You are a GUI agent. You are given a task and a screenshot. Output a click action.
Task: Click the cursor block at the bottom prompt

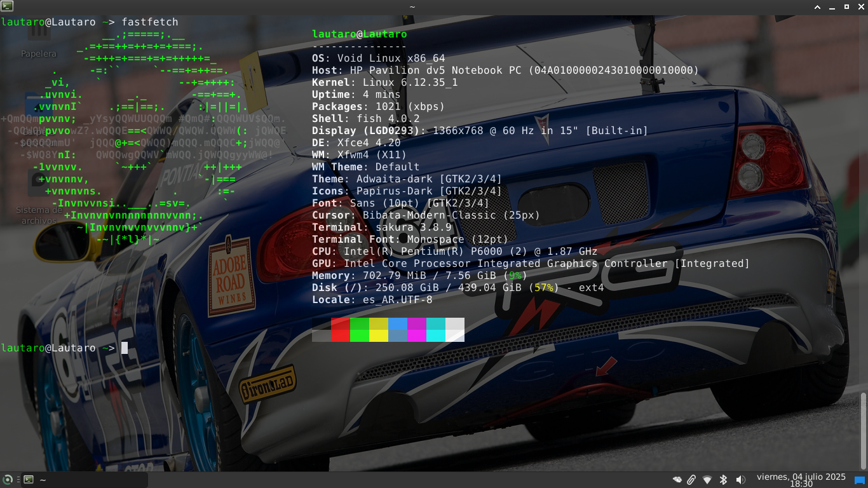(x=125, y=348)
